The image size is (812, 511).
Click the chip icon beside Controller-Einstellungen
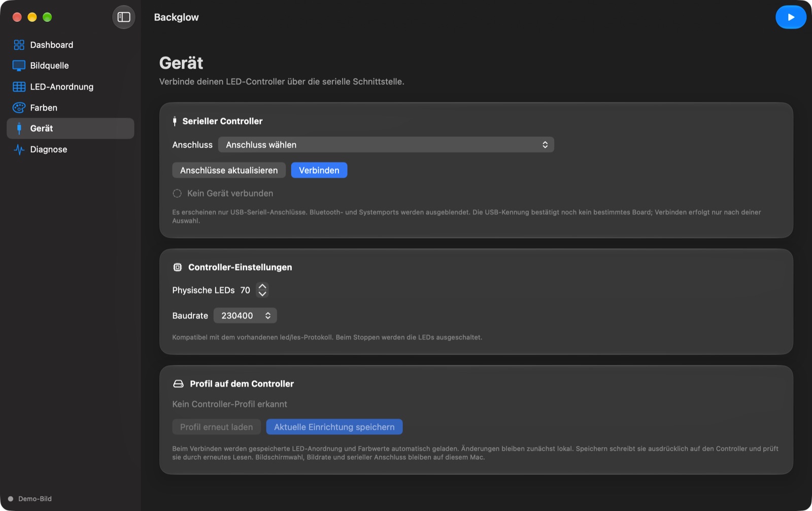pyautogui.click(x=177, y=267)
